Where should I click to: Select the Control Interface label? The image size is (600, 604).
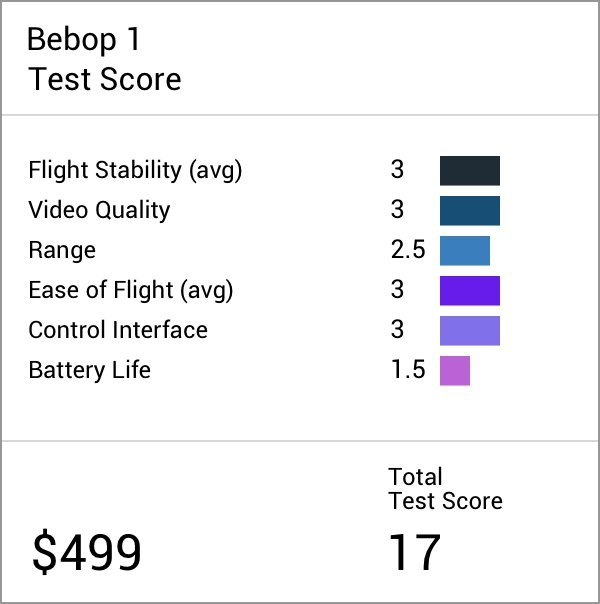tap(118, 330)
